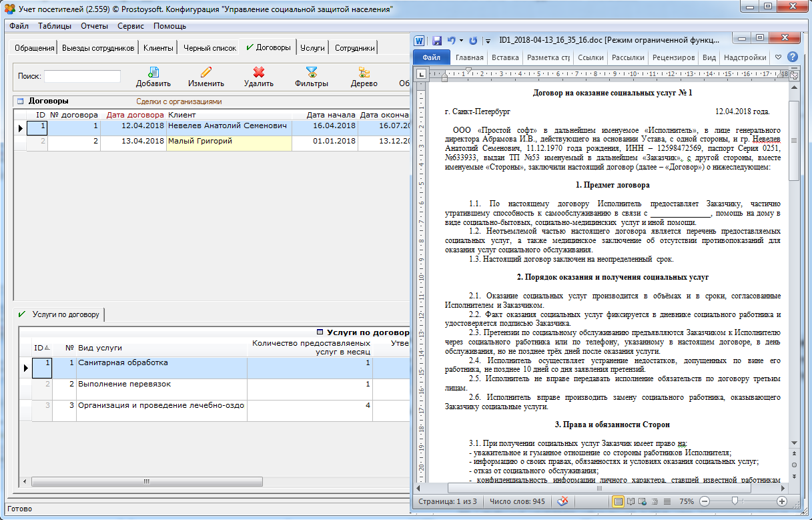Select the print layout view button
This screenshot has height=520, width=812.
(619, 501)
